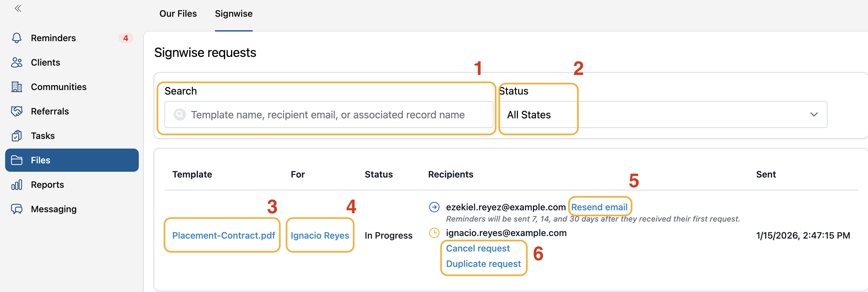Viewport: 868px width, 292px height.
Task: Click the Recipients column header
Action: (450, 174)
